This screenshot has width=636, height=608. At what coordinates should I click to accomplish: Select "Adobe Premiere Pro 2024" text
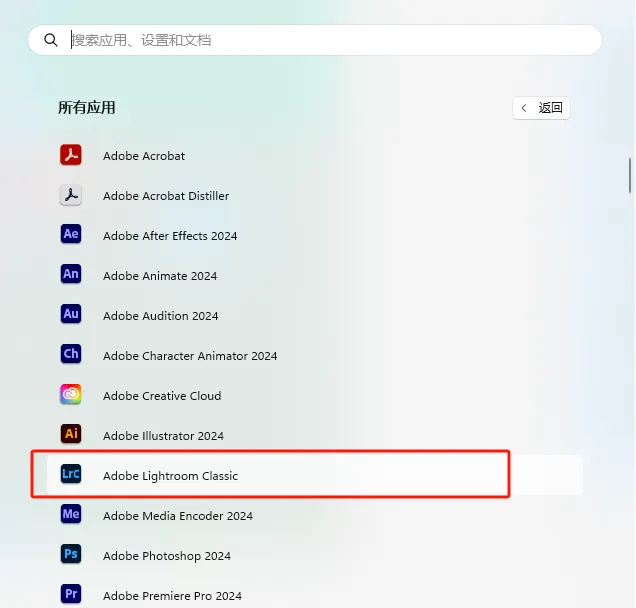tap(172, 596)
